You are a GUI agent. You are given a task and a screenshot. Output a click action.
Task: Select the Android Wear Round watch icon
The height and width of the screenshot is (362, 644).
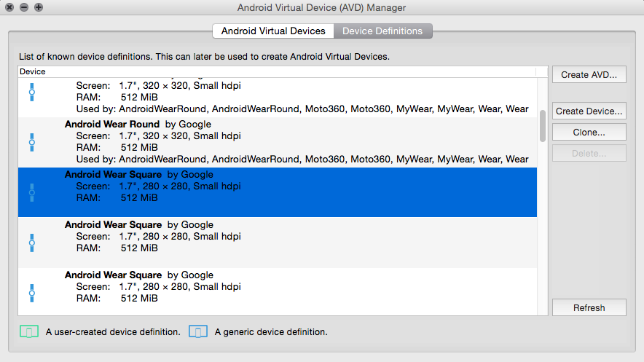point(32,143)
